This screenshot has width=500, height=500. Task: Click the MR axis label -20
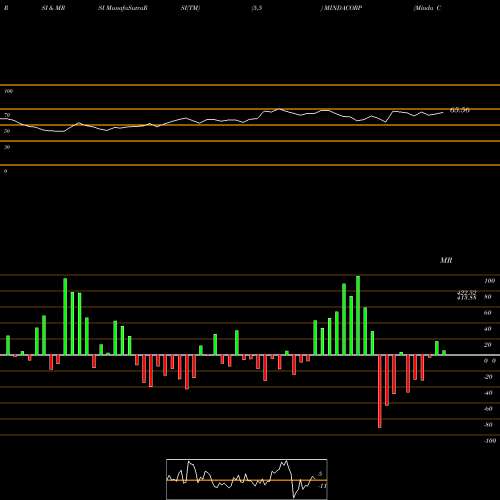[488, 377]
